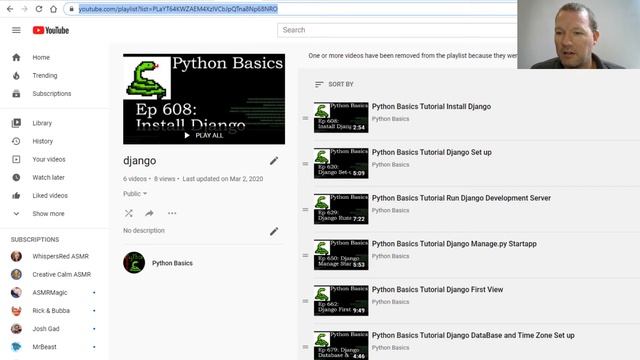Click the Django Set up video thumbnail
Viewport: 640px width, 360px height.
click(x=341, y=163)
